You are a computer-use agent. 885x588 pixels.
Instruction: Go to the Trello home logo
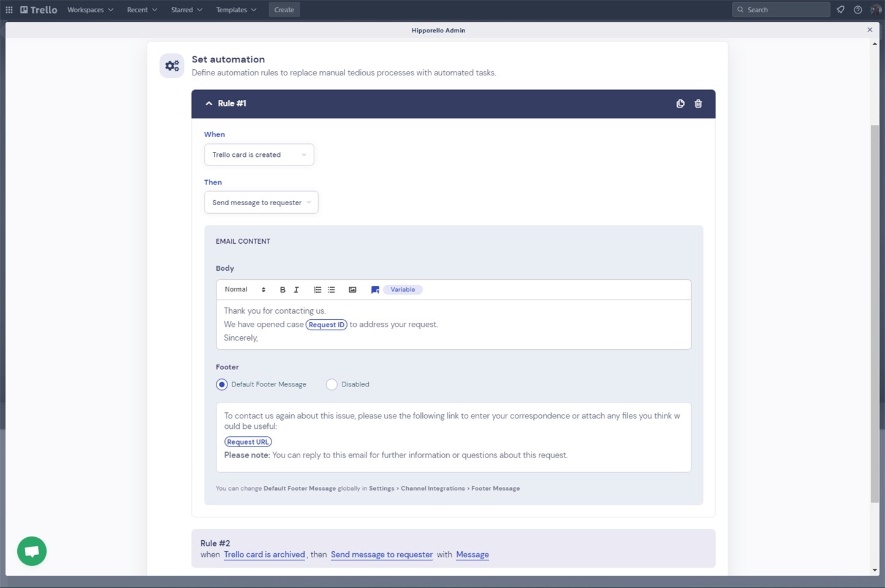[x=39, y=10]
